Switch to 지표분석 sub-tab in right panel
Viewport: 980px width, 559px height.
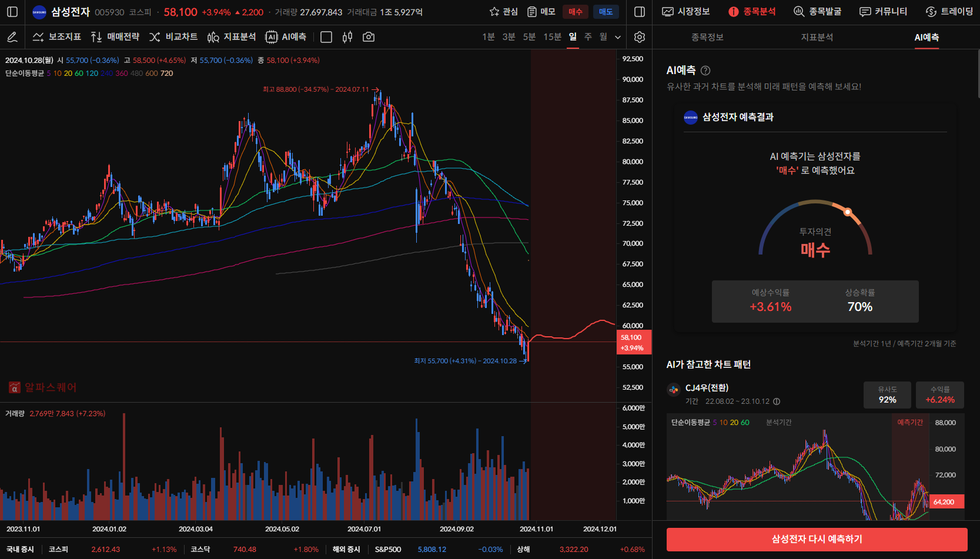(x=817, y=37)
